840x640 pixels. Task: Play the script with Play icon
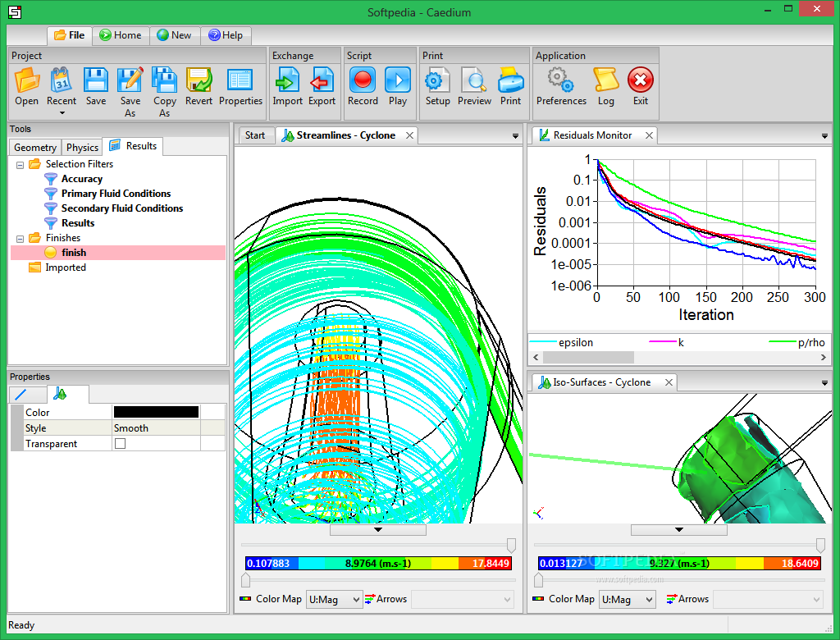[x=398, y=80]
